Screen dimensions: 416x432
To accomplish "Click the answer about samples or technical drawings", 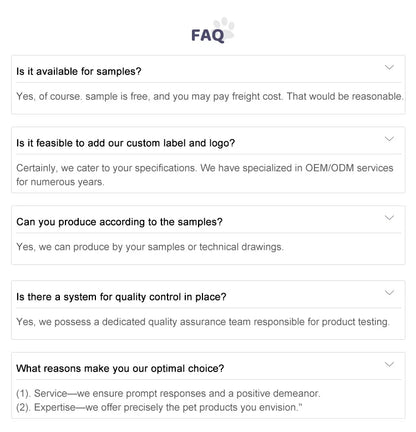I will [x=150, y=247].
